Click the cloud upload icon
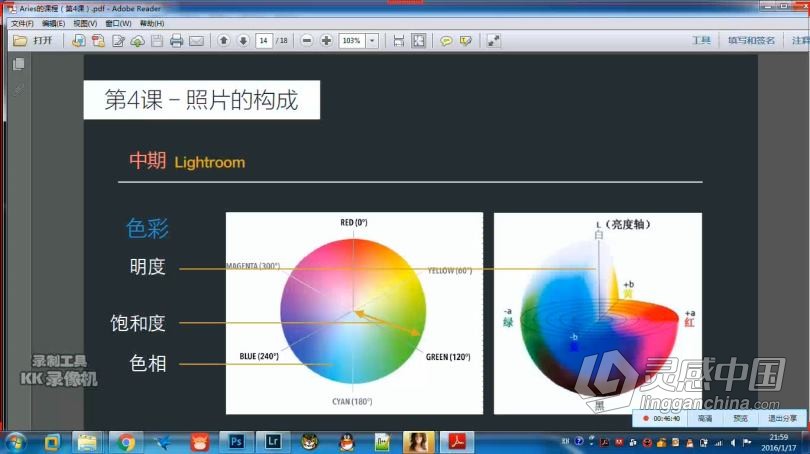The height and width of the screenshot is (454, 810). pos(137,41)
